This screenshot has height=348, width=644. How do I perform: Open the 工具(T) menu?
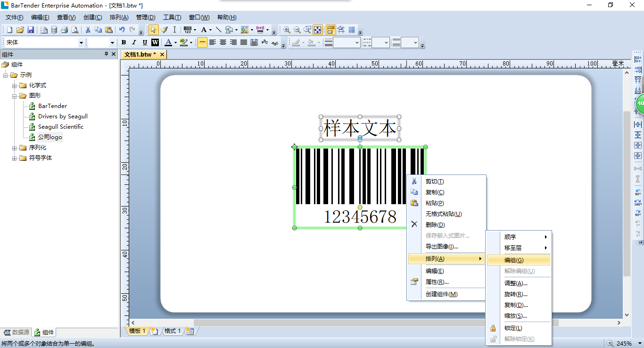172,17
